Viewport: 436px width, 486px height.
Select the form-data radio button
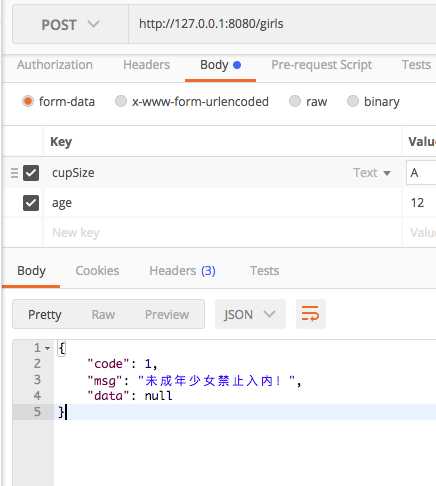coord(28,101)
